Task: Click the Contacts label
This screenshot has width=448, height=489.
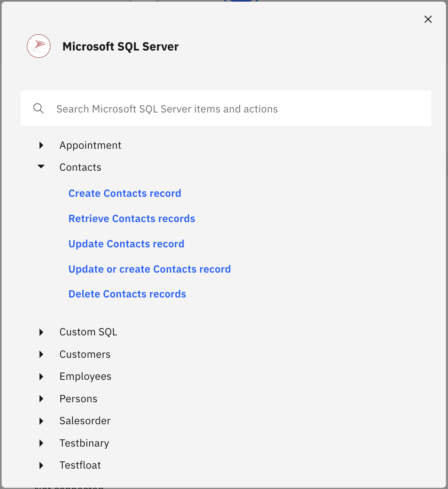Action: click(x=80, y=167)
